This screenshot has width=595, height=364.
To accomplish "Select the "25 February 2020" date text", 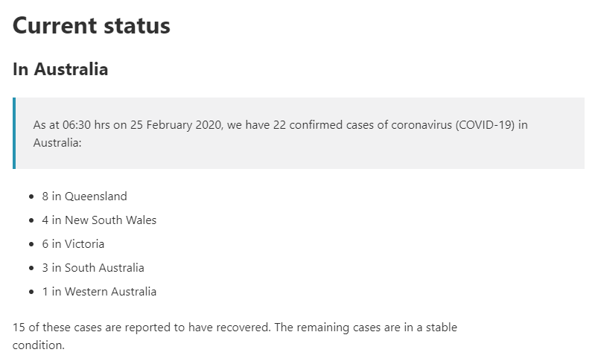I will tap(176, 125).
